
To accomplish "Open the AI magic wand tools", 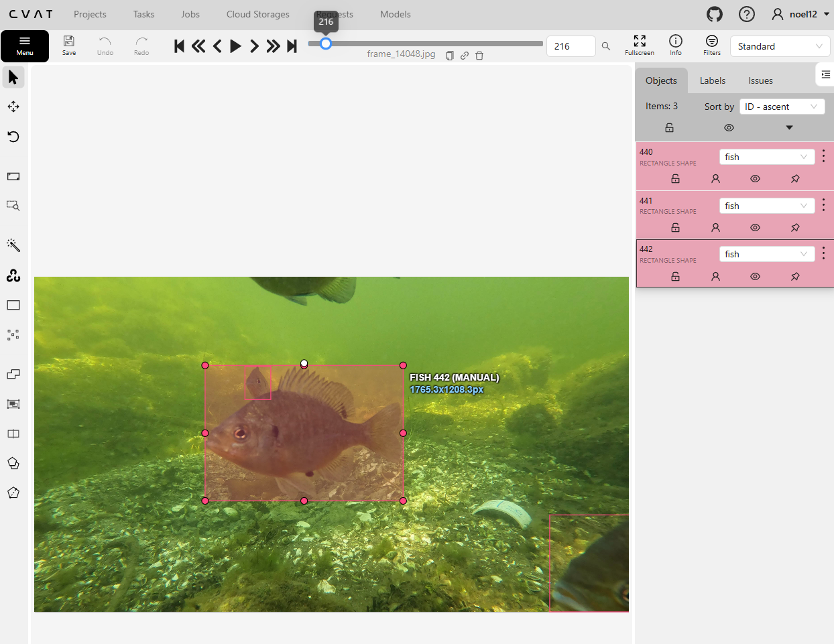I will tap(13, 245).
